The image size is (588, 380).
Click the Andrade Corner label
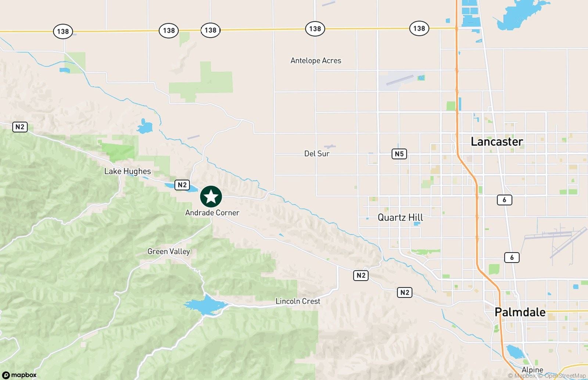(x=212, y=213)
